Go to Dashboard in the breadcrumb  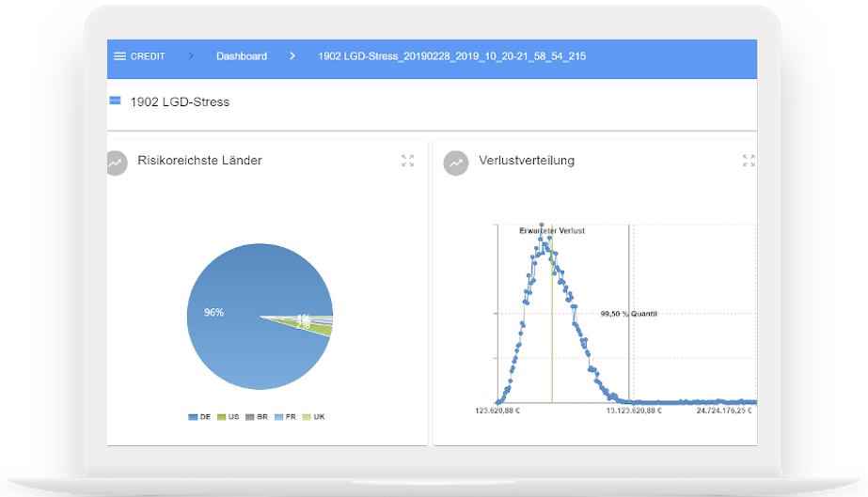pos(242,56)
